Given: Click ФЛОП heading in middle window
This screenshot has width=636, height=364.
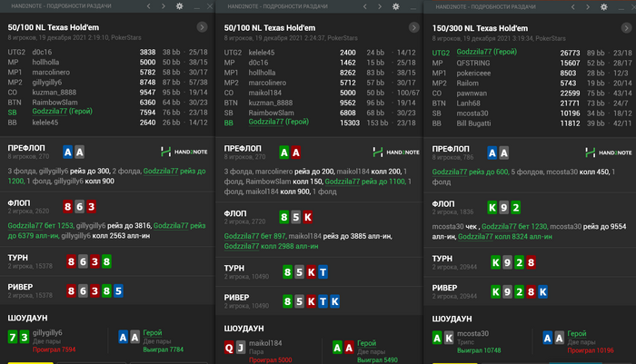Looking at the screenshot, I should pyautogui.click(x=235, y=213).
